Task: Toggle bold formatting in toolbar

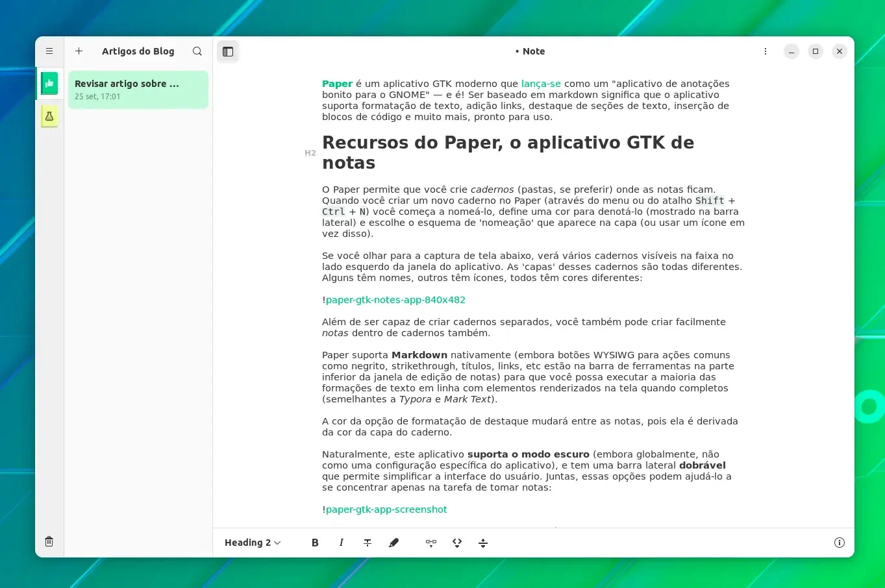Action: [x=315, y=543]
